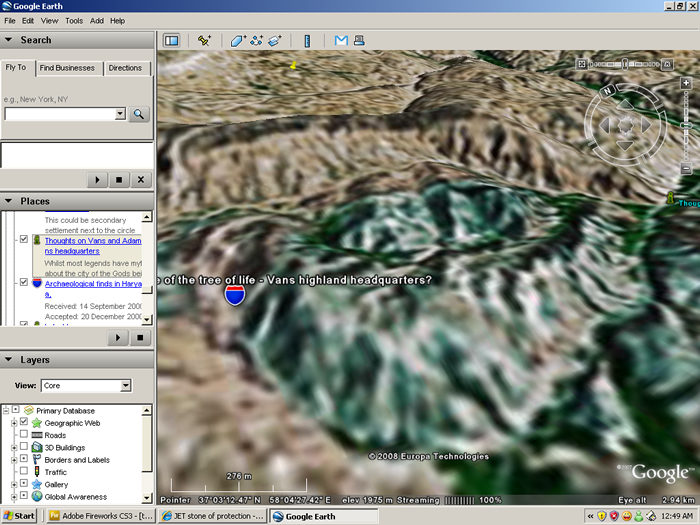
Task: Switch to the Find Businesses tab
Action: tap(67, 68)
